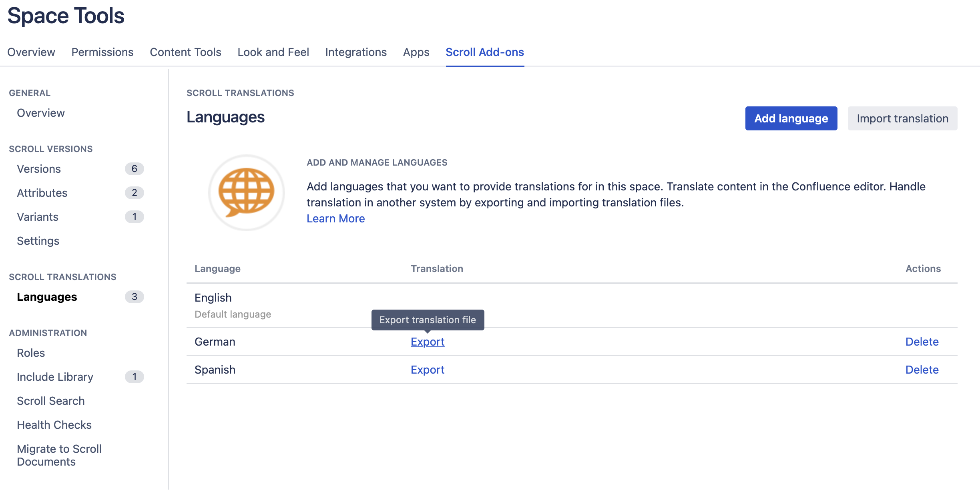Open the Learn More link

335,218
